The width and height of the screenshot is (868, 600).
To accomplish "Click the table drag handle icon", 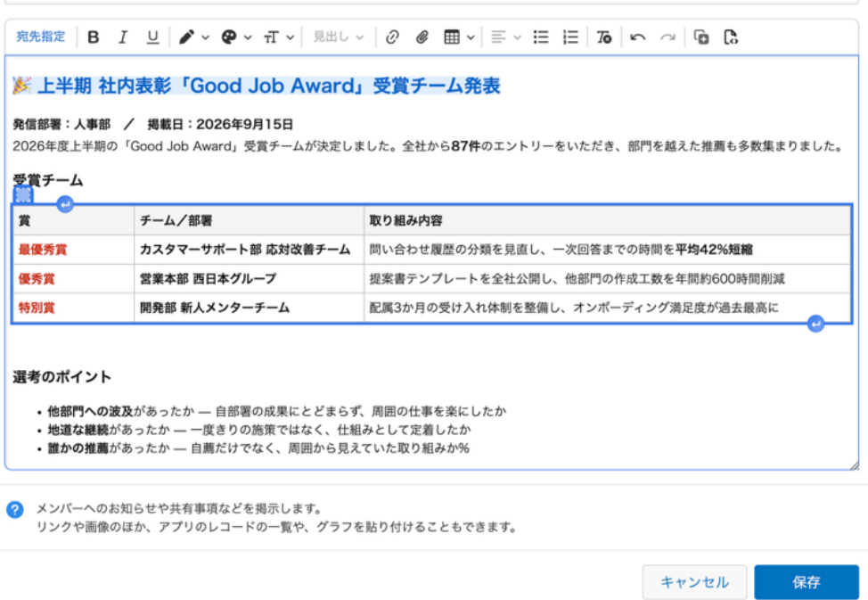I will point(23,194).
